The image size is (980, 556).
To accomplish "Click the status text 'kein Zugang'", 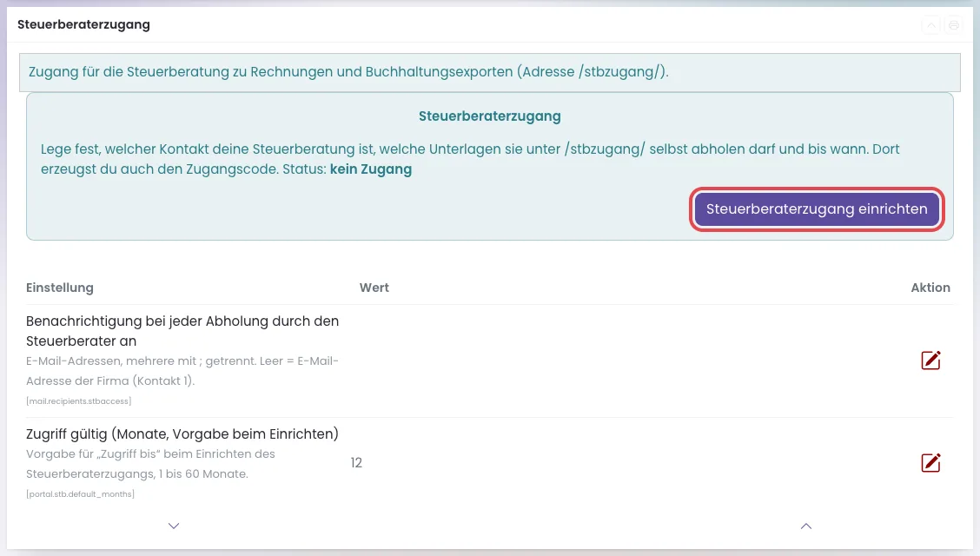I will point(371,169).
